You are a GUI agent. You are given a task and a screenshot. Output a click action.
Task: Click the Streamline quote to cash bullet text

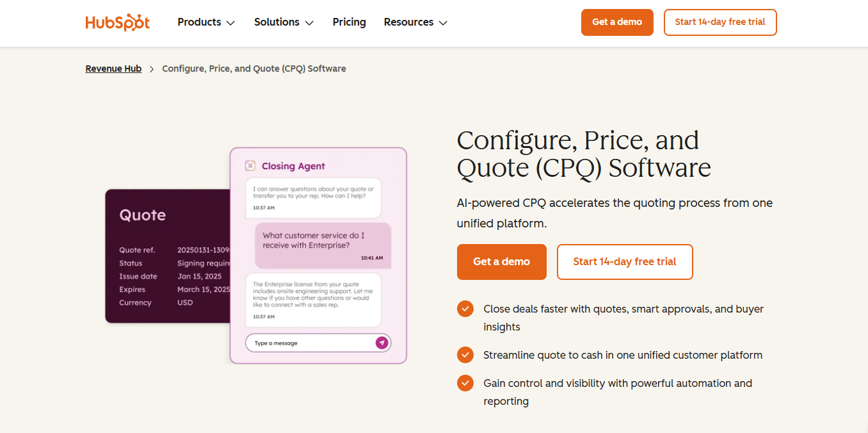point(623,355)
